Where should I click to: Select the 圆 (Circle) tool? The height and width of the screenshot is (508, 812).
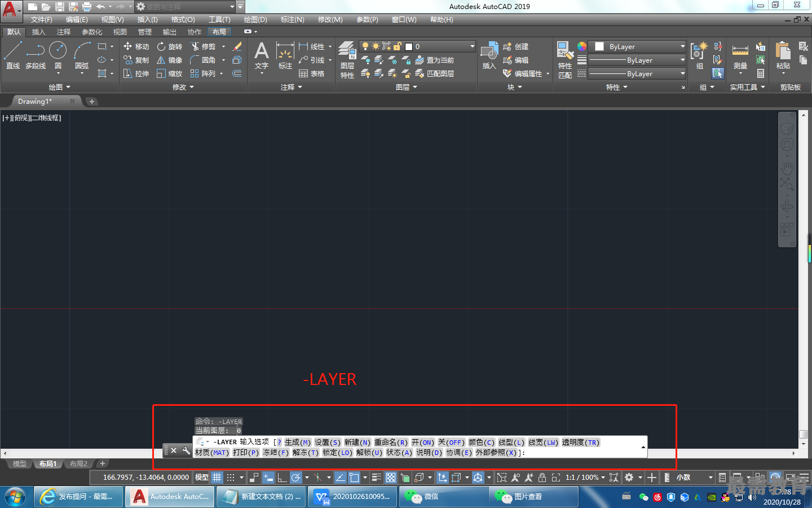(58, 55)
